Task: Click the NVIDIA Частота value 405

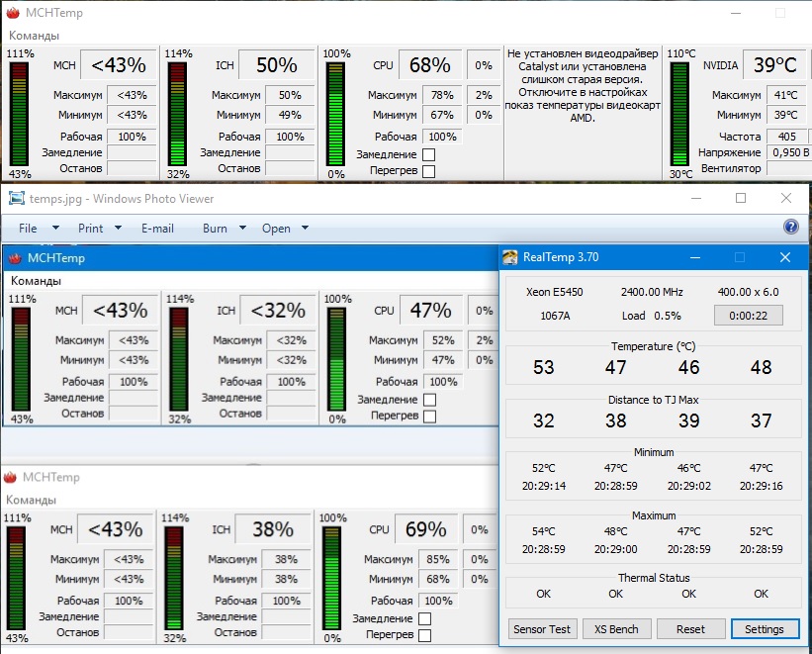Action: (x=786, y=137)
